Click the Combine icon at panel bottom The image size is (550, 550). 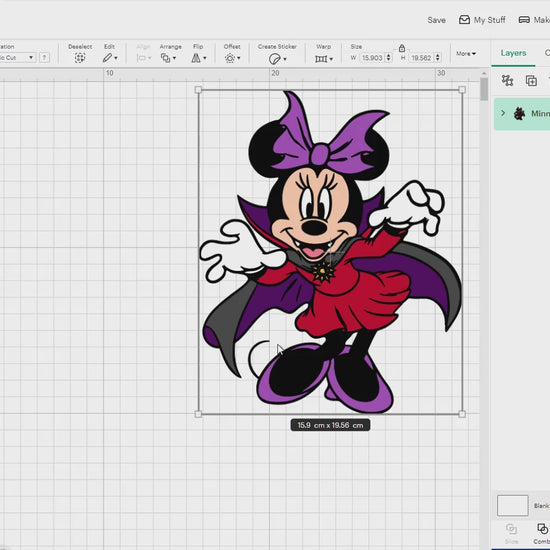click(x=542, y=529)
